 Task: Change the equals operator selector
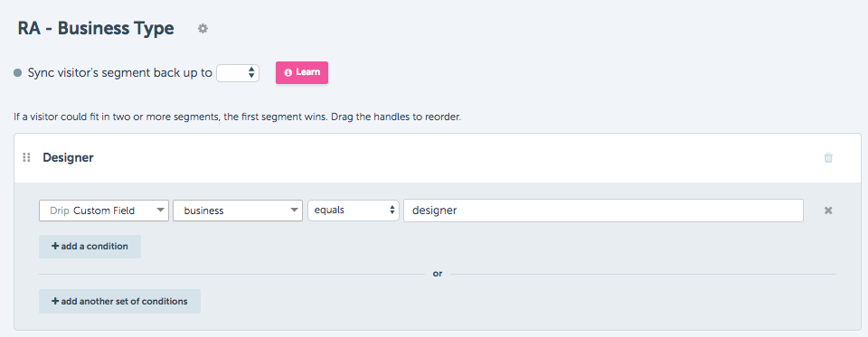click(x=354, y=211)
